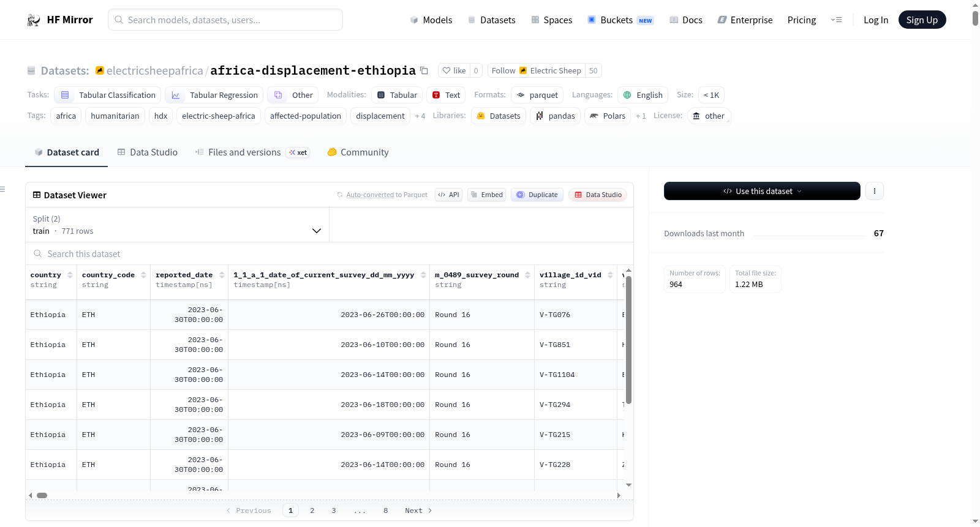Open Docs in top navigation

[685, 20]
